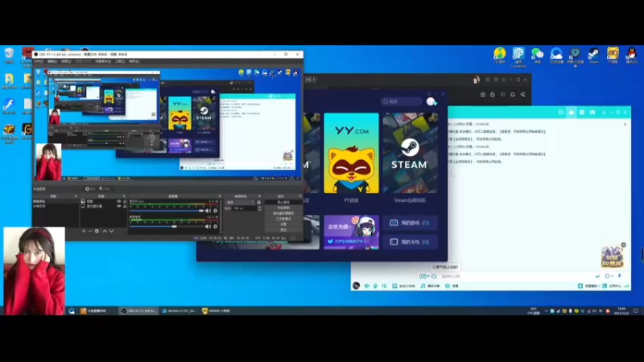Open desktop audio channel settings gear
The image size is (644, 362).
click(x=215, y=226)
